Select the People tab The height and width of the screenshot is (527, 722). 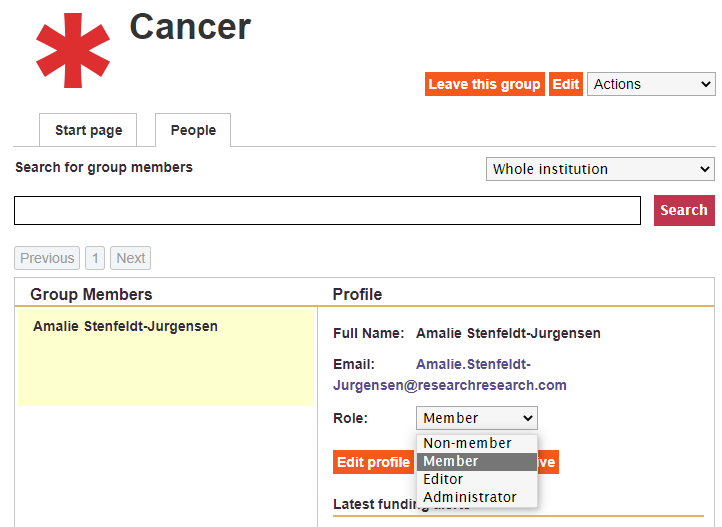[193, 131]
